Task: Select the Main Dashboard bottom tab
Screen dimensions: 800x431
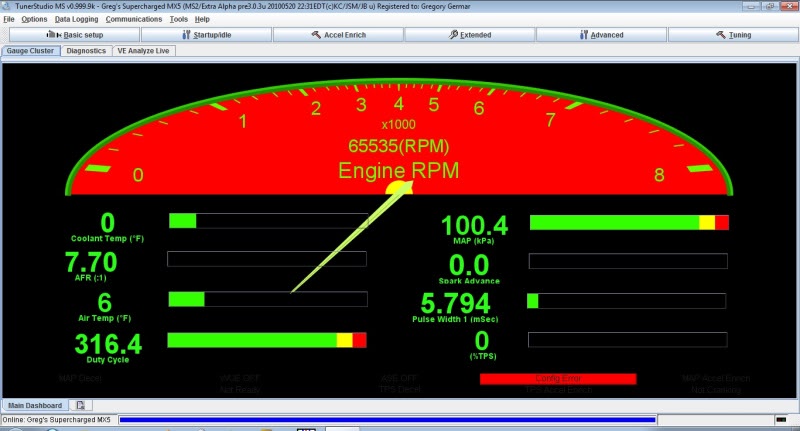Action: pos(35,405)
